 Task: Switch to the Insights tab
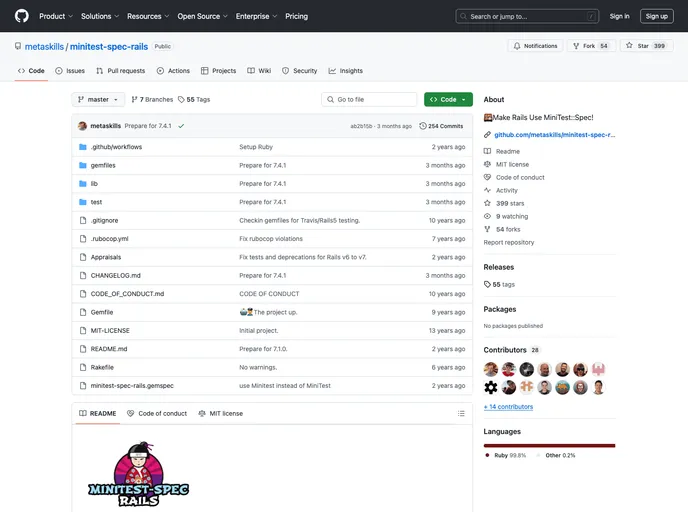click(346, 71)
